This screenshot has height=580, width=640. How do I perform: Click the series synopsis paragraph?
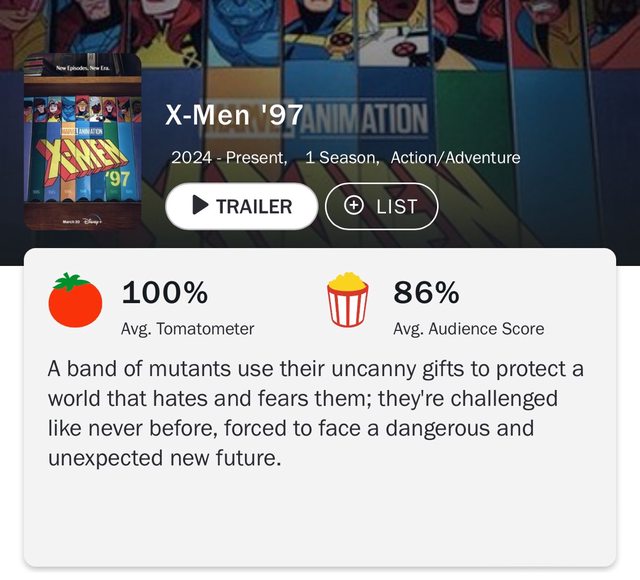point(315,413)
